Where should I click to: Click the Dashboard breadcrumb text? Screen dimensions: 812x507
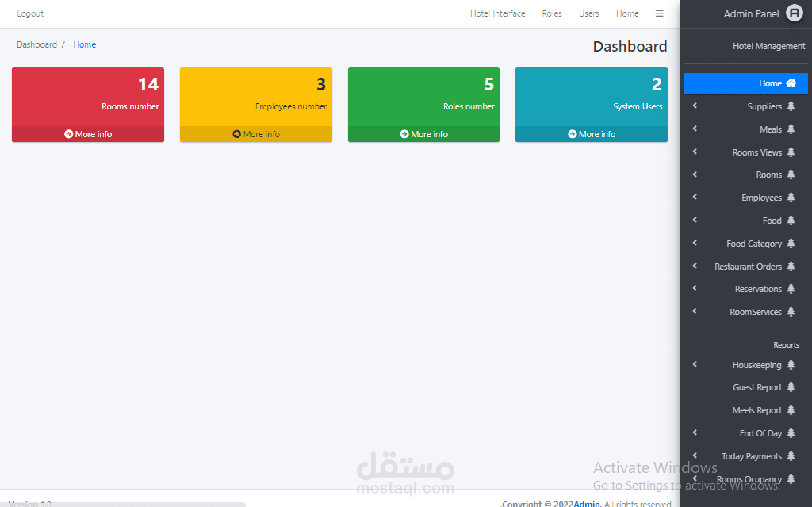tap(36, 44)
